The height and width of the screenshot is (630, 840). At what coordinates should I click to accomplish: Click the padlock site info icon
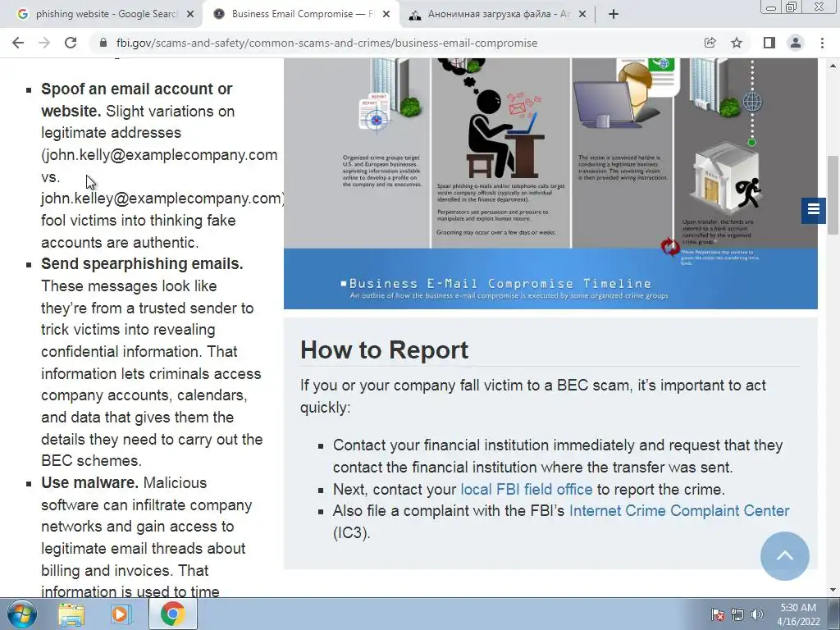103,43
